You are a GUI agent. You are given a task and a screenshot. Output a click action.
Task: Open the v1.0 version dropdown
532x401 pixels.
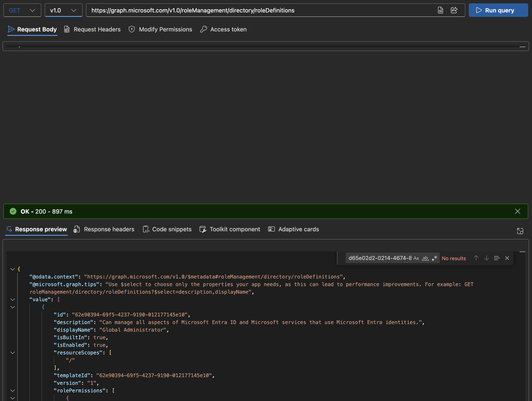pos(63,10)
